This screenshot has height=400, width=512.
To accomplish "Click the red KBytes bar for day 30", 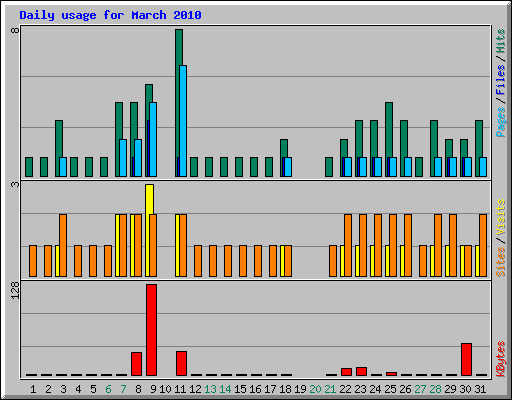I will 466,359.
